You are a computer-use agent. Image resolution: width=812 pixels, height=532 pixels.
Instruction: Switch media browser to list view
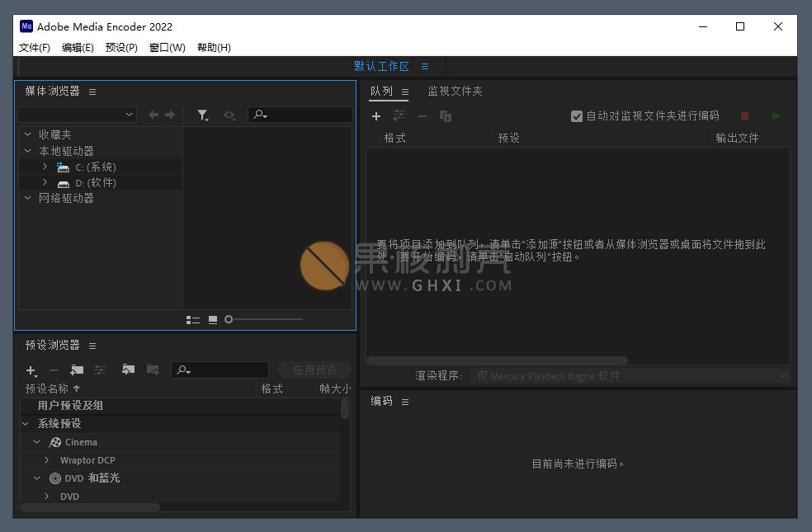point(193,320)
